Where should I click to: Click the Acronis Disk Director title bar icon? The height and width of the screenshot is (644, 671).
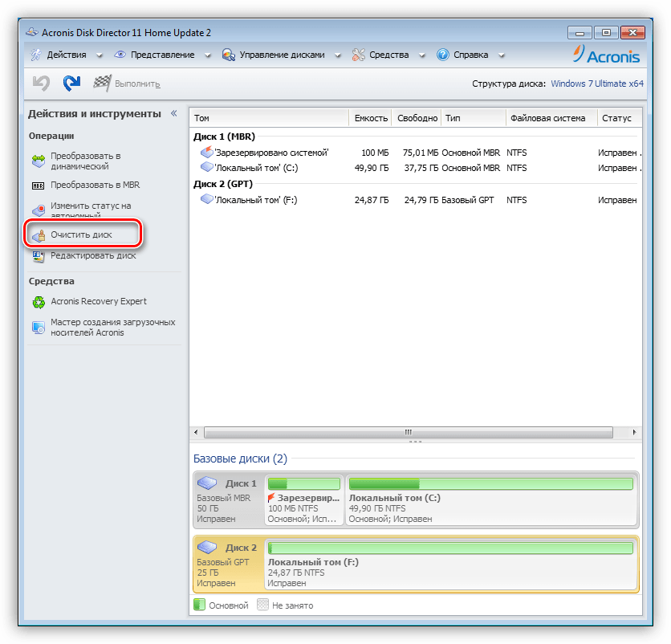[32, 32]
